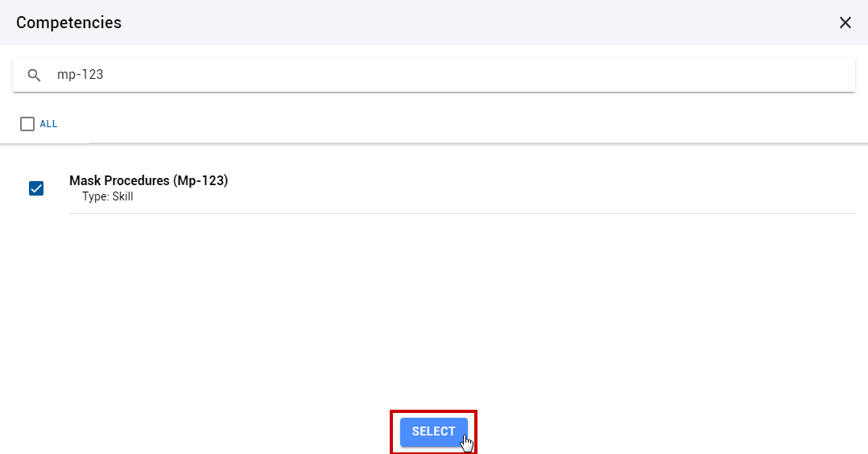
Task: Click the magnifier search icon
Action: click(x=35, y=76)
